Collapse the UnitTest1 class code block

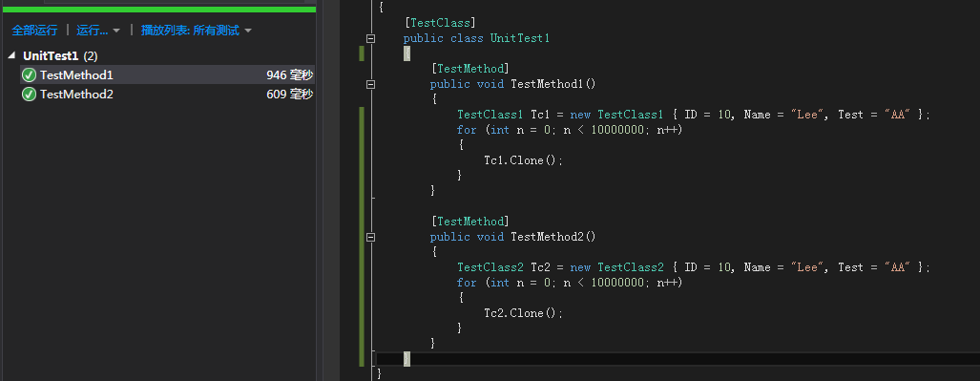click(370, 39)
